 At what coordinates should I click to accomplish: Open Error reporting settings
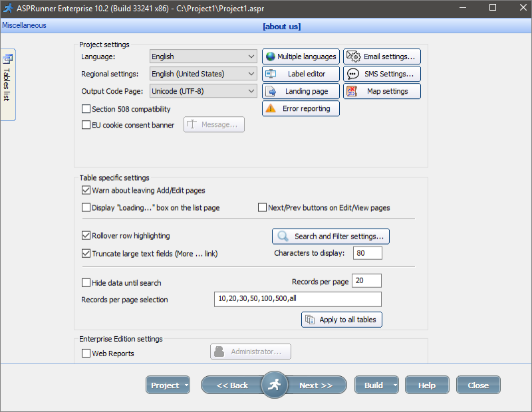pyautogui.click(x=301, y=108)
